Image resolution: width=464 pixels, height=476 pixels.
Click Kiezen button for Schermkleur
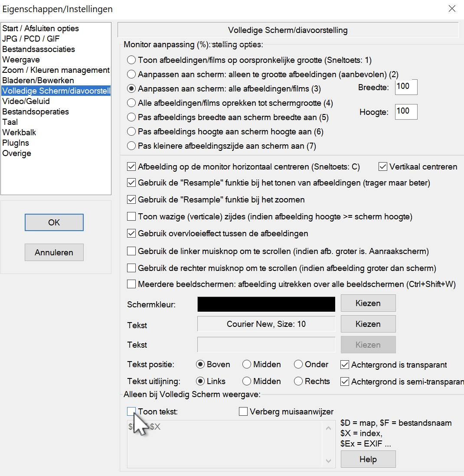point(368,303)
